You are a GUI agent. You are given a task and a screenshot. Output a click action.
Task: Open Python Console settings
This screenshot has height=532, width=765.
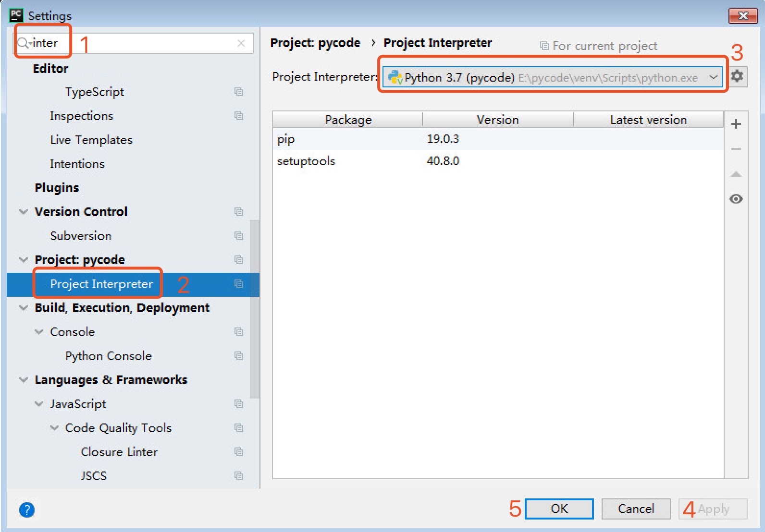109,356
